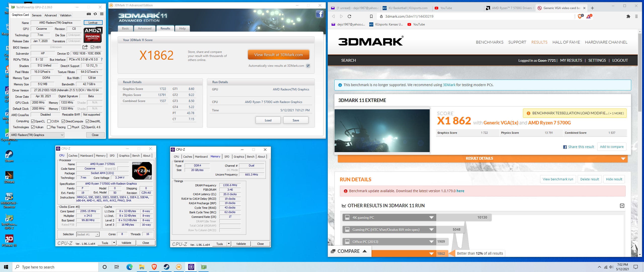Screen dimensions: 644x272
Task: Click View Result at 3DMark.com button
Action: click(x=278, y=55)
